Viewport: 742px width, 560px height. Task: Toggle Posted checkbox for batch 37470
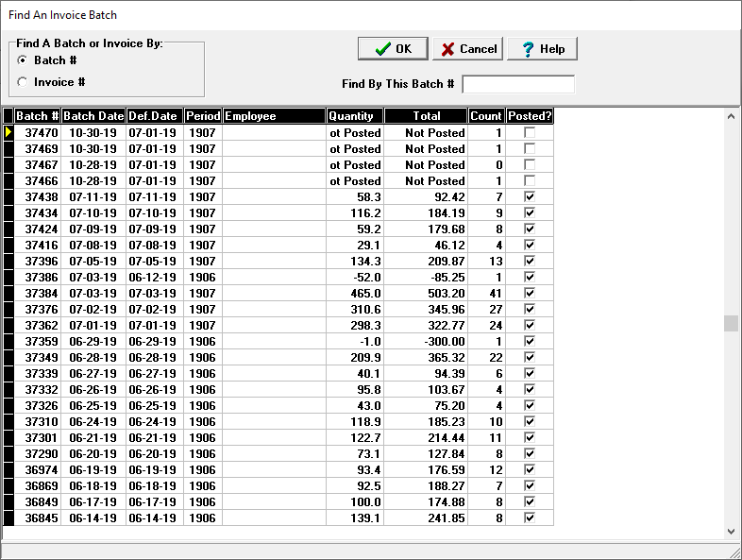[530, 133]
